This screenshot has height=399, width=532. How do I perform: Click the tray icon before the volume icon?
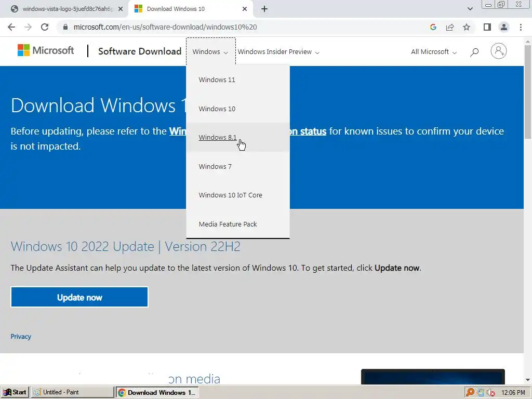(481, 392)
